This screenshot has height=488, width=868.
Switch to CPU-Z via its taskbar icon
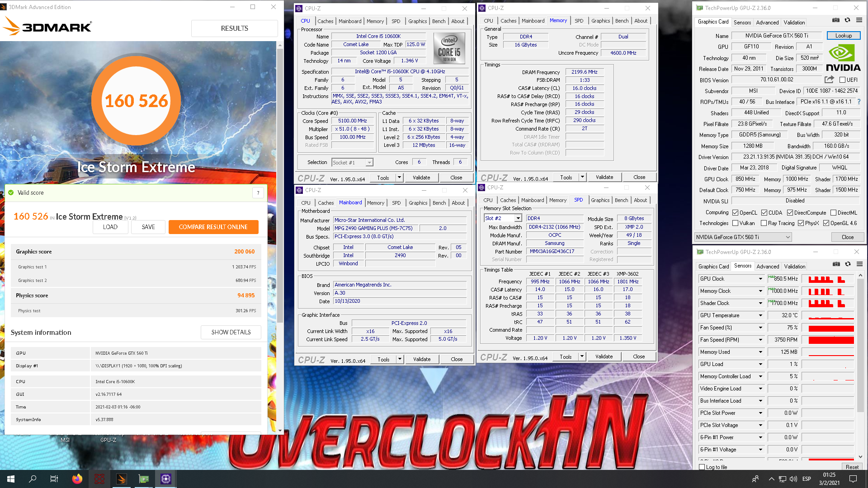point(166,479)
